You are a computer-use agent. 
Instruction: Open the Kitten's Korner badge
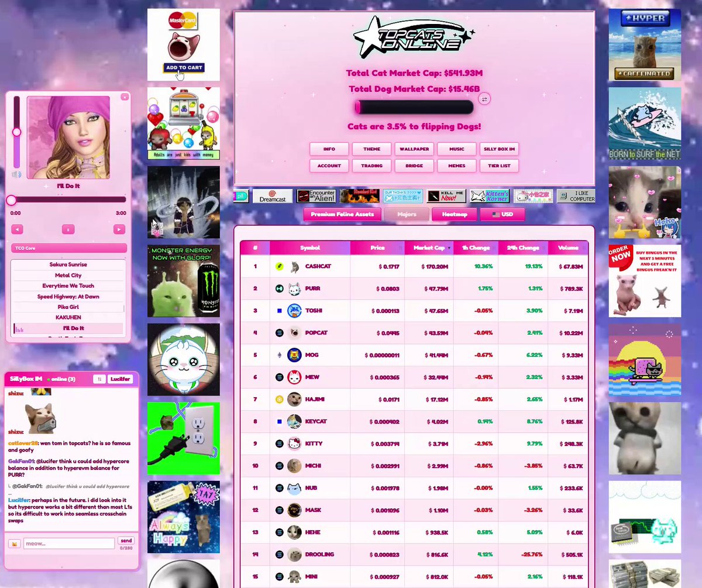pos(490,196)
